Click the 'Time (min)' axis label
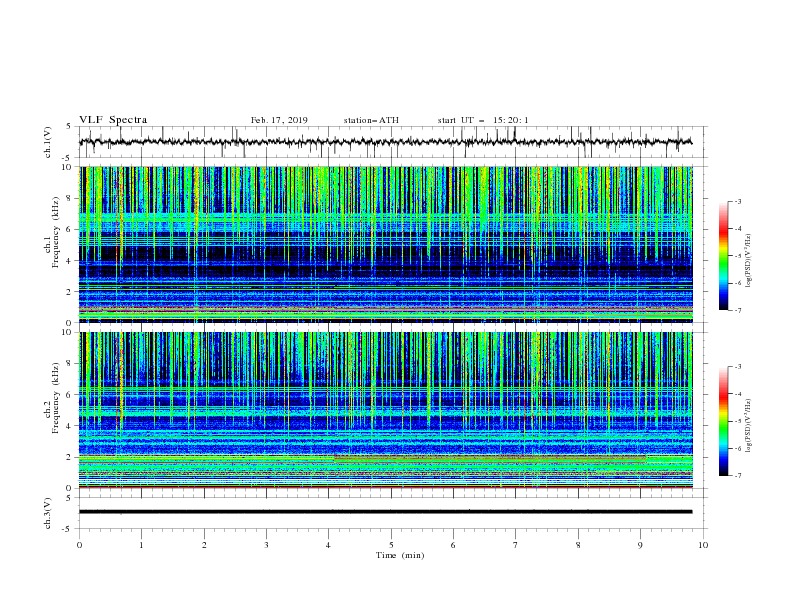The width and height of the screenshot is (792, 612). click(x=400, y=555)
